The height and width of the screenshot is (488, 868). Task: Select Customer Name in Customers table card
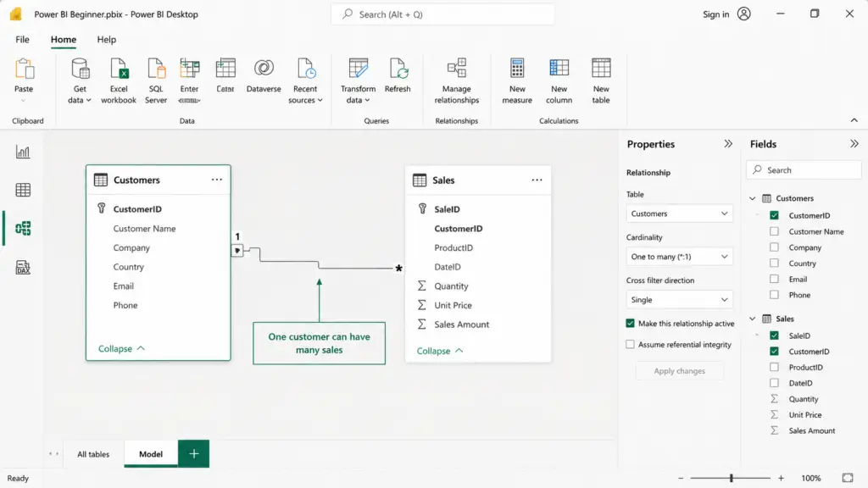coord(144,229)
